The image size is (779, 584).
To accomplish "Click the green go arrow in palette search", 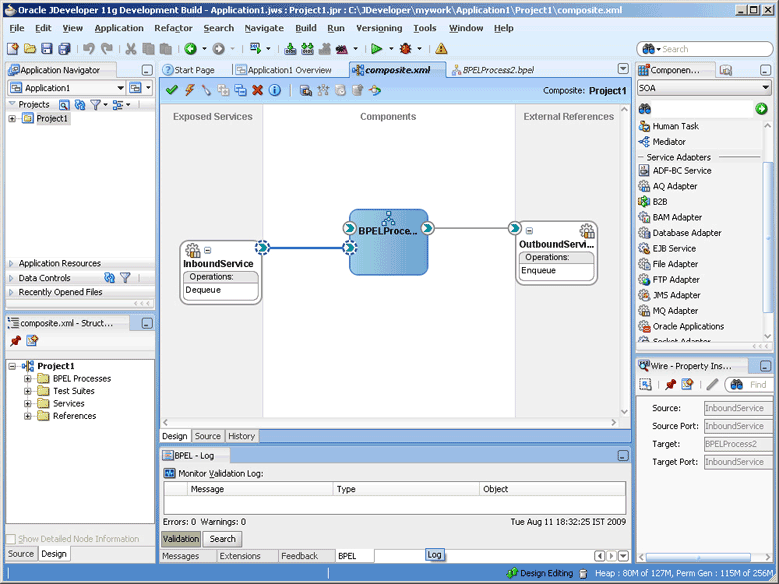I will click(x=761, y=109).
